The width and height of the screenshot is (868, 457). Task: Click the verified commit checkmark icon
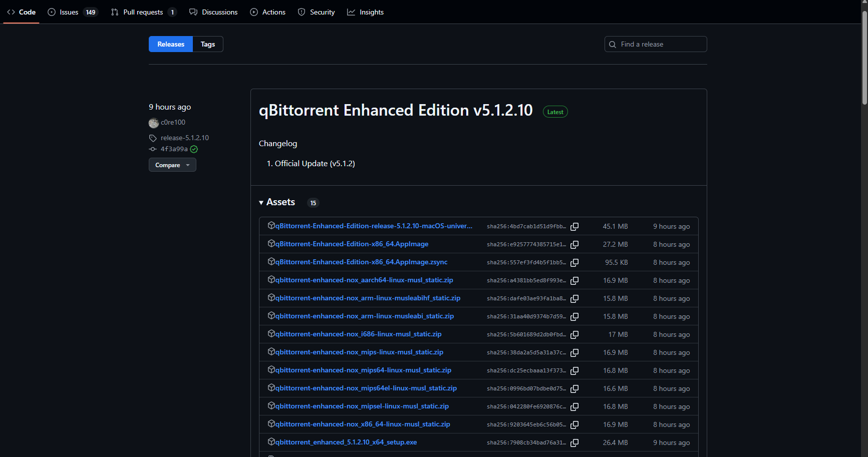194,149
